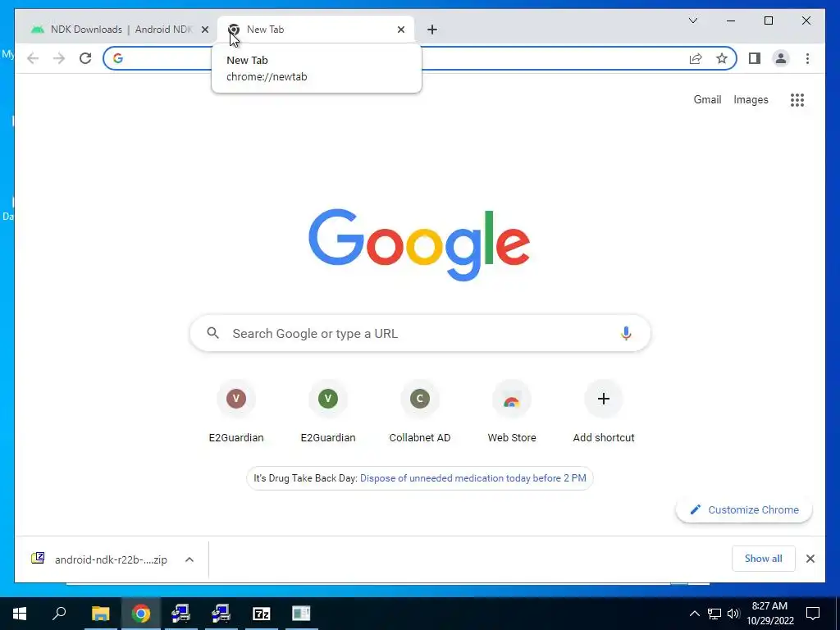Close the New Tab tab
This screenshot has height=630, width=840.
(400, 30)
